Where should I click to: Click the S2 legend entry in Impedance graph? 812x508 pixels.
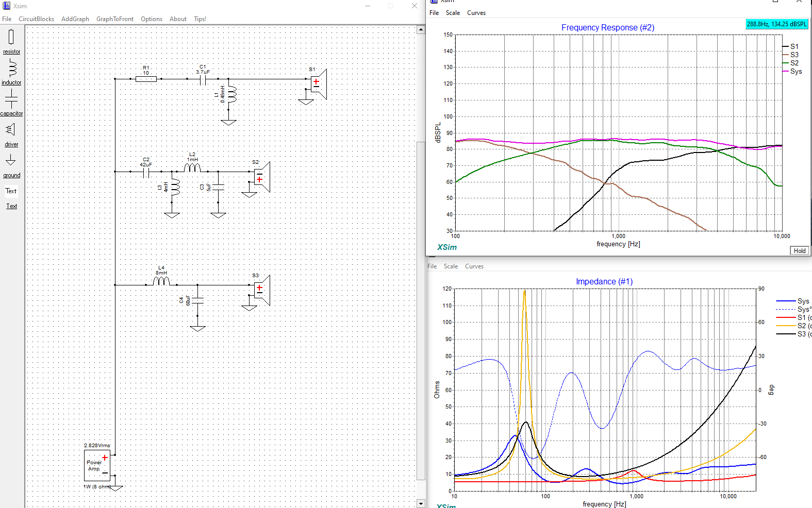(794, 326)
